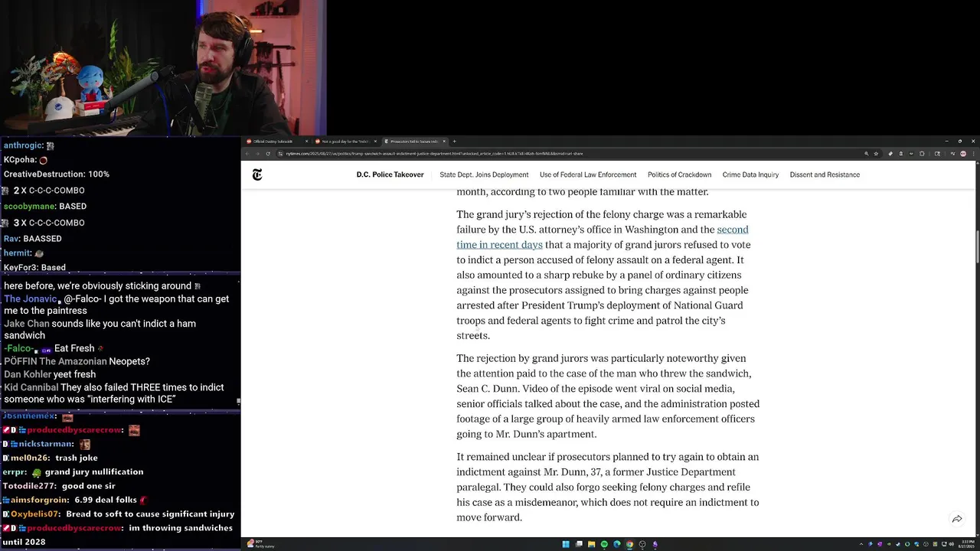
Task: Click the taskbar clock and date
Action: [x=966, y=544]
